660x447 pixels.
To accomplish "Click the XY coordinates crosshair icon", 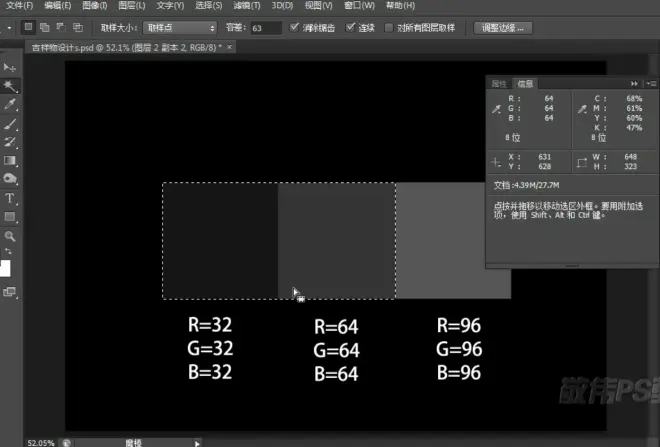I will point(496,162).
